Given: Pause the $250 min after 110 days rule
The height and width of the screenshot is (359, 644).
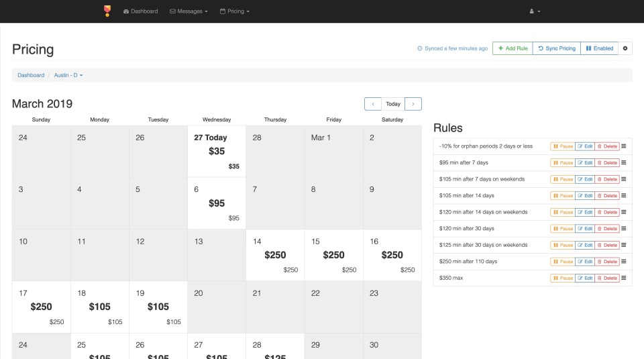Looking at the screenshot, I should [x=563, y=261].
